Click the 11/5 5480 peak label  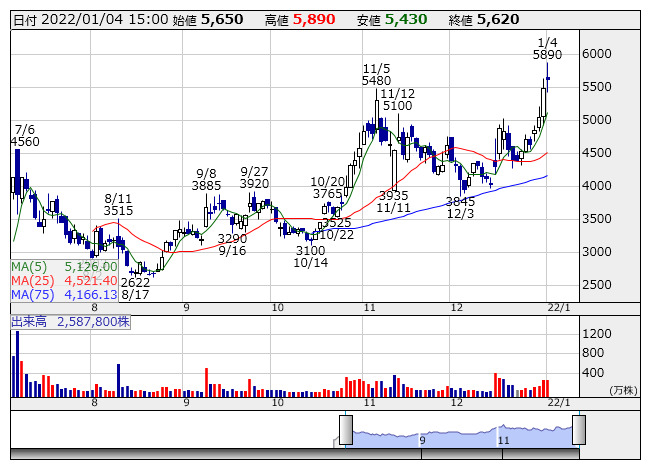[376, 75]
